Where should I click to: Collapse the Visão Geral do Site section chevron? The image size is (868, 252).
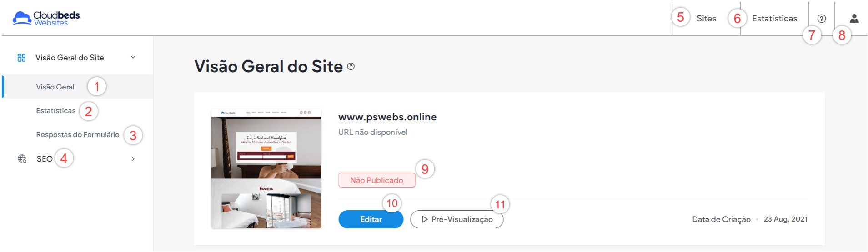tap(133, 57)
